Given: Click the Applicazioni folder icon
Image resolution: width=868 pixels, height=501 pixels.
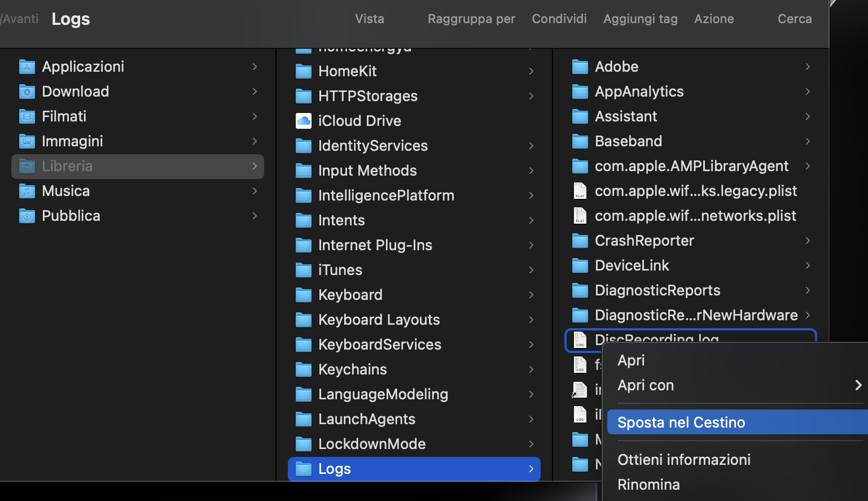Looking at the screenshot, I should point(27,67).
